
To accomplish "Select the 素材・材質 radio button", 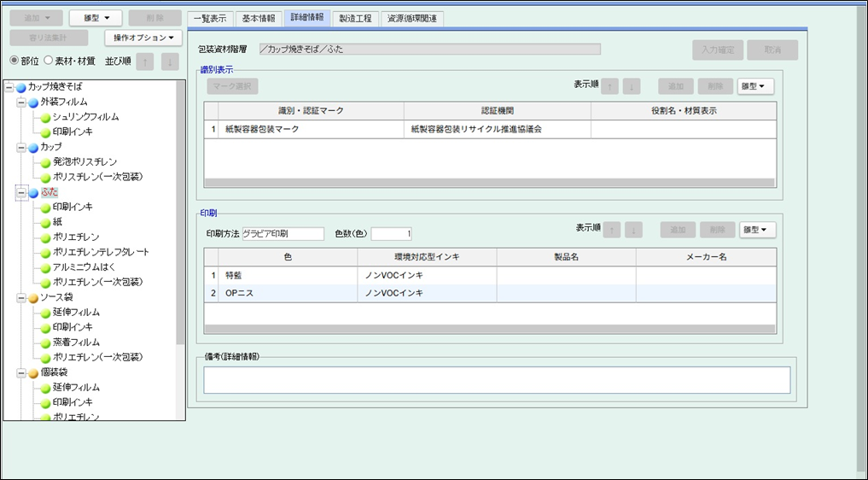I will tap(49, 61).
